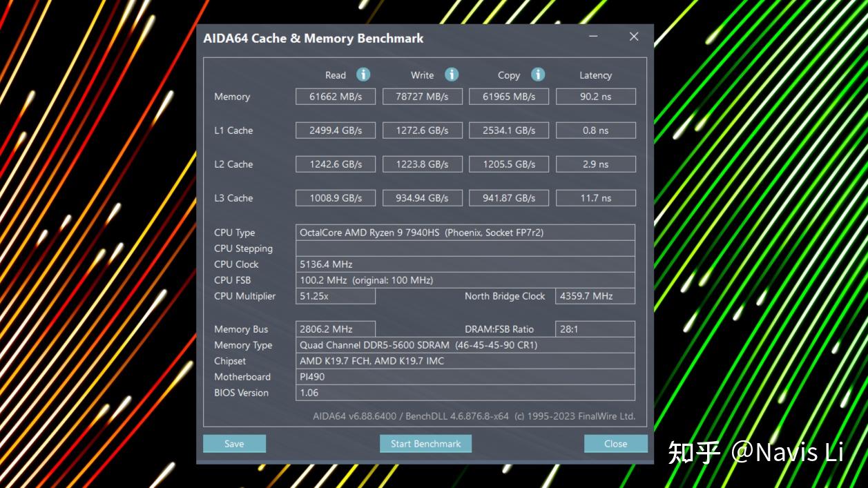
Task: Click the CPU Type label
Action: click(235, 233)
